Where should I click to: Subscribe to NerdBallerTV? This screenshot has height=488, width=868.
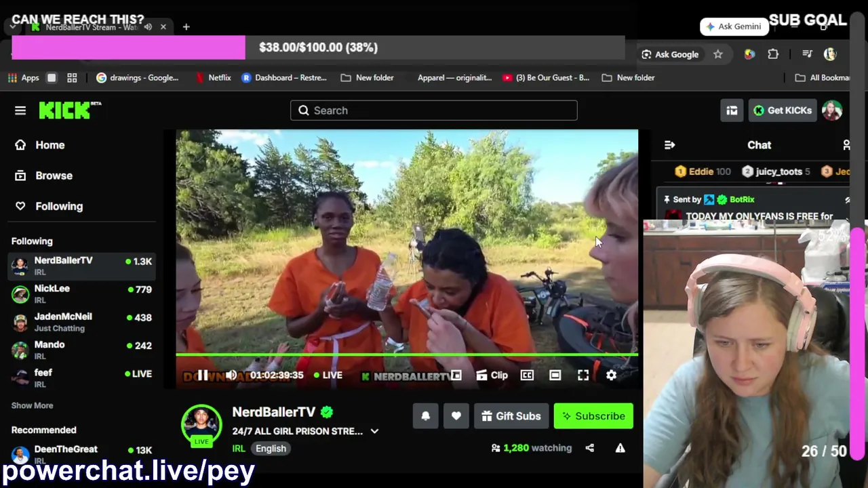click(x=593, y=416)
